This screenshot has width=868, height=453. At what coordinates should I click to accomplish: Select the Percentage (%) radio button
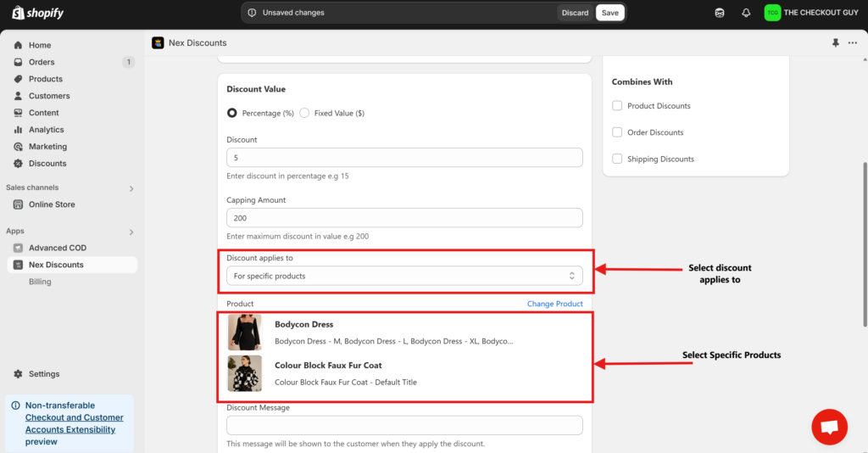[x=232, y=113]
